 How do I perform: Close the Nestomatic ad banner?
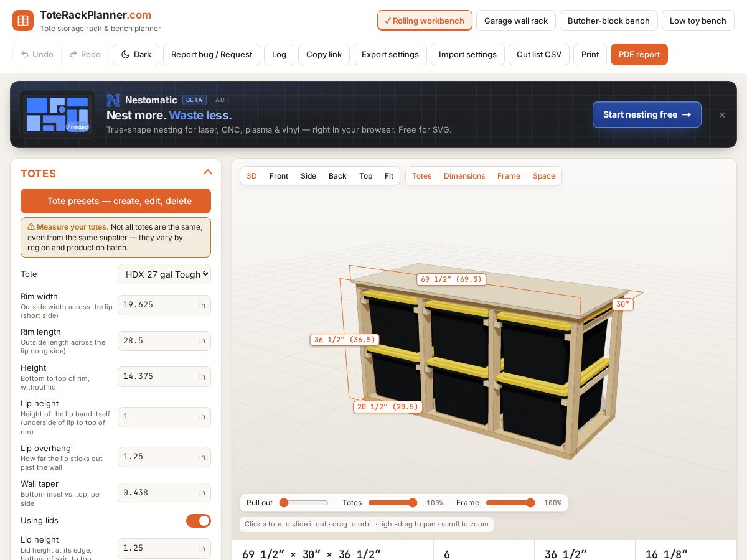tap(722, 115)
